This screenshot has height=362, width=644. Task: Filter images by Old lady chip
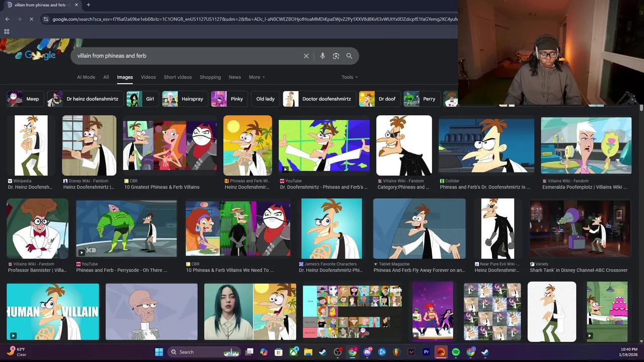(265, 99)
